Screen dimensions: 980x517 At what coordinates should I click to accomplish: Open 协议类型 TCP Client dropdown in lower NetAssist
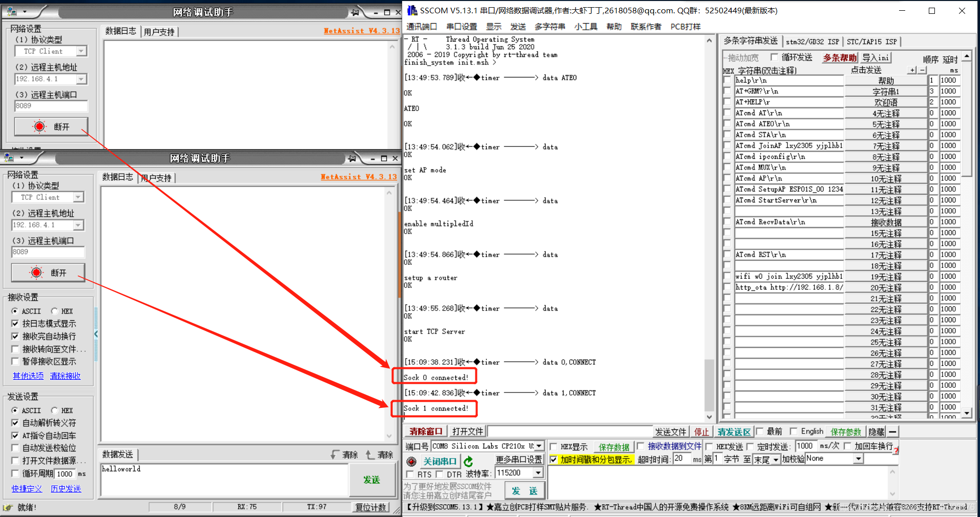pyautogui.click(x=78, y=197)
